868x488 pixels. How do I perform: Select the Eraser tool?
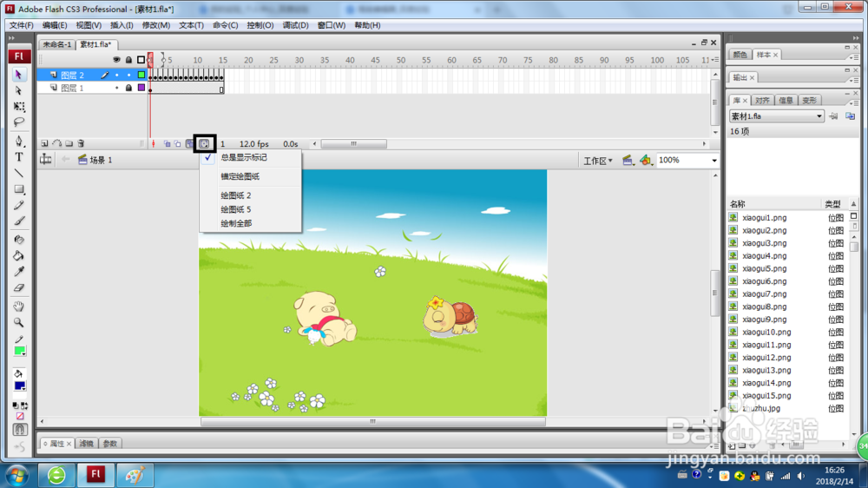[x=19, y=287]
